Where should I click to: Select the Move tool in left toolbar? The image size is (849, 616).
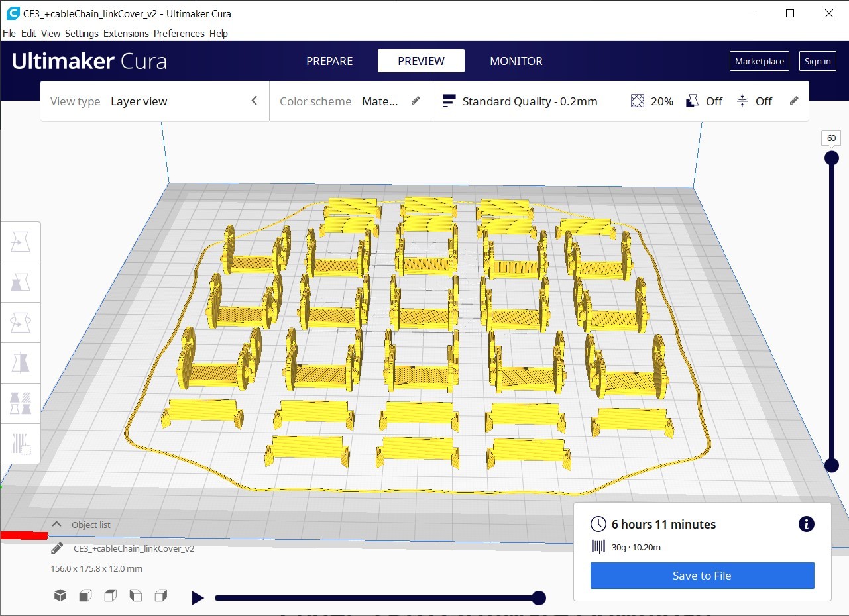coord(21,242)
